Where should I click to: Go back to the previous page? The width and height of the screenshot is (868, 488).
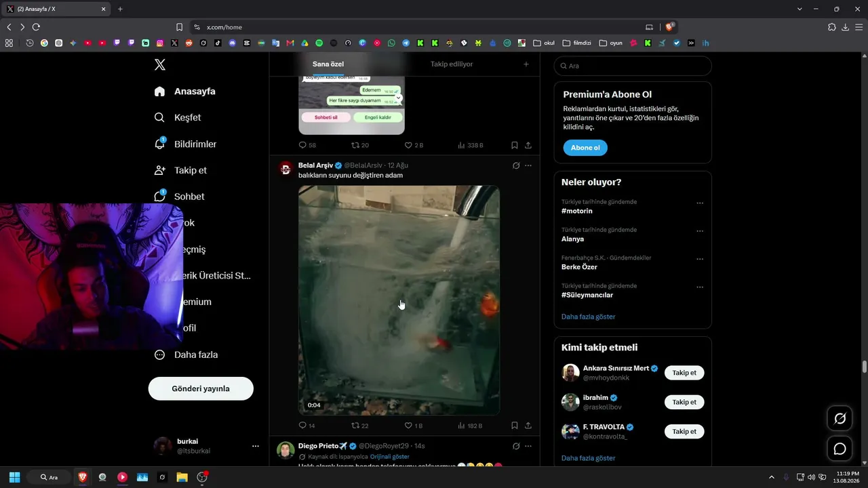coord(9,27)
